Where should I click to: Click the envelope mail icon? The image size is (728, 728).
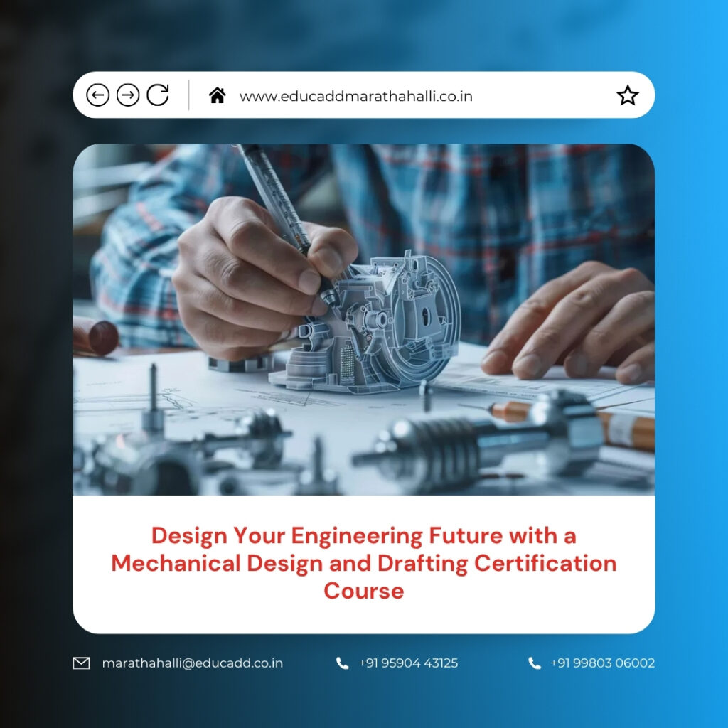click(81, 663)
